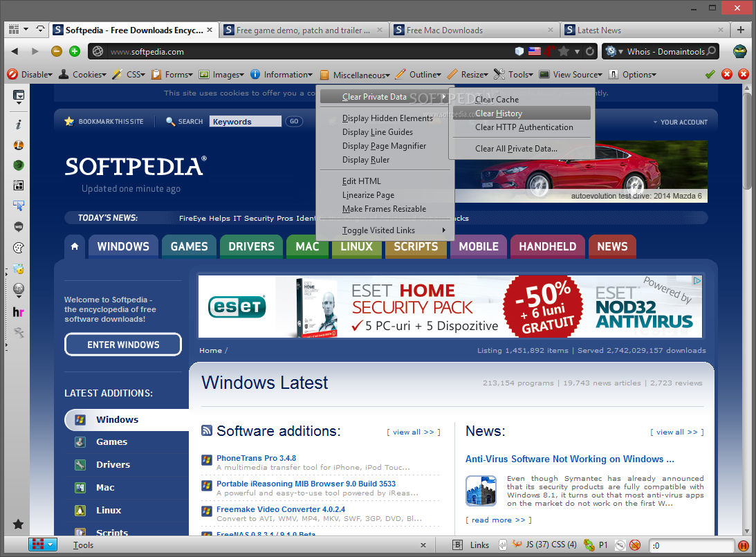
Task: Click the JS (37) CSS (4) indicator
Action: pos(544,545)
